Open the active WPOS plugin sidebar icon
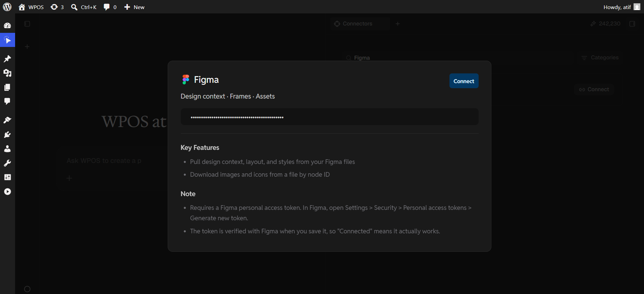 coord(7,40)
